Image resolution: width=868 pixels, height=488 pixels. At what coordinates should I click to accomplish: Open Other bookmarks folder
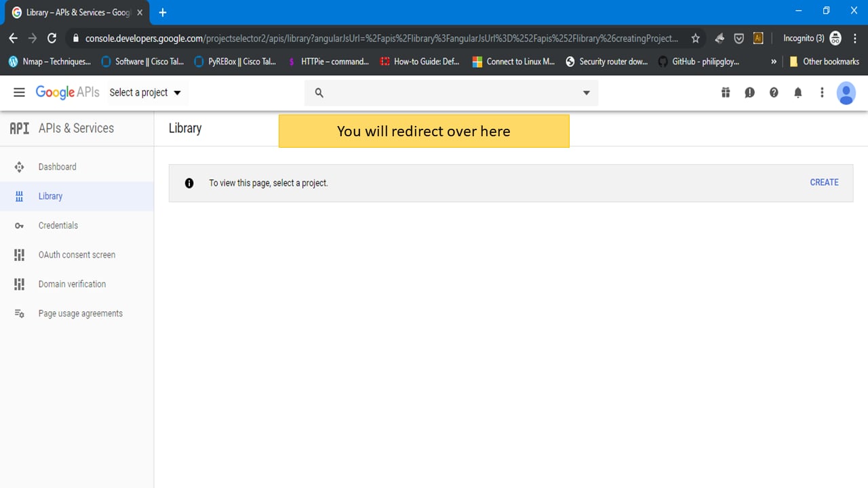click(824, 62)
